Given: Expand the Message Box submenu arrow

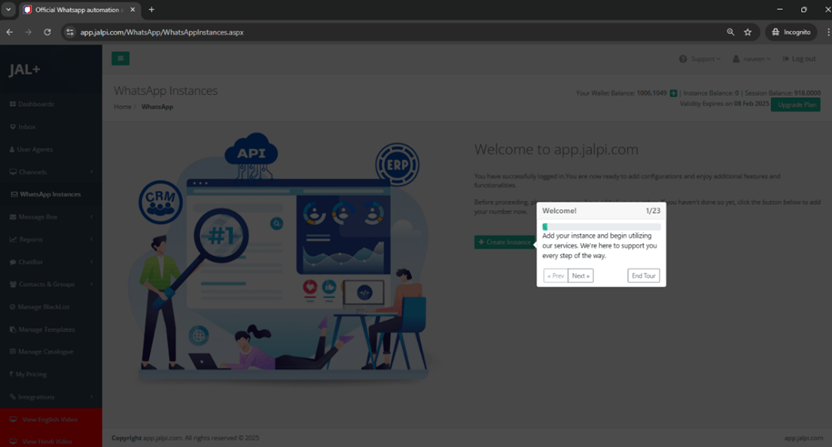Looking at the screenshot, I should pyautogui.click(x=92, y=217).
